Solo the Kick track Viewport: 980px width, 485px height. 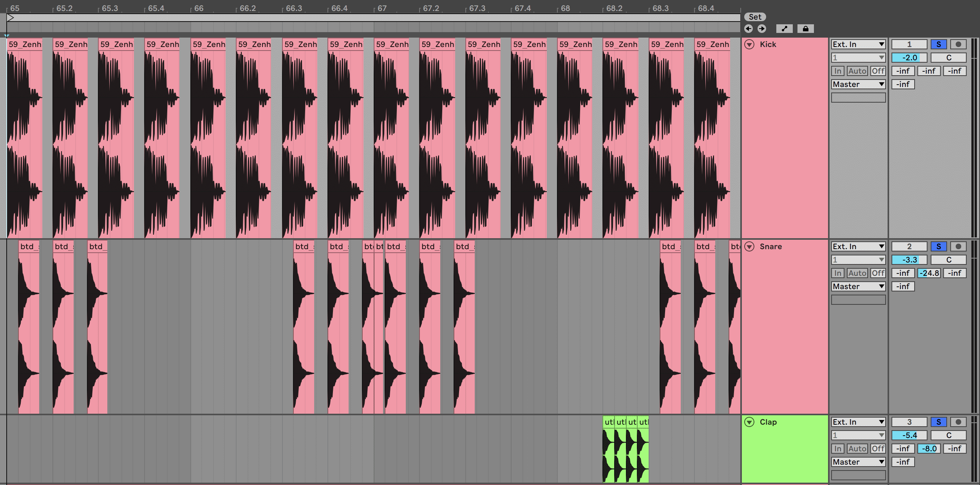pos(938,44)
